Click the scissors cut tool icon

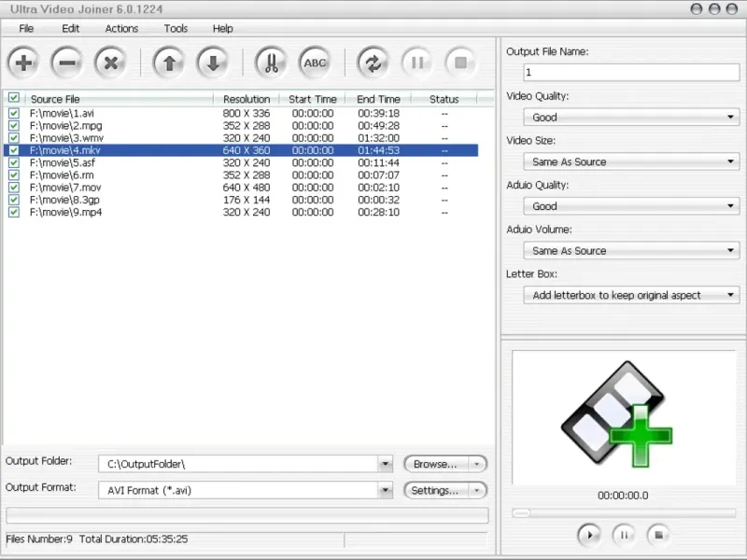pyautogui.click(x=271, y=63)
